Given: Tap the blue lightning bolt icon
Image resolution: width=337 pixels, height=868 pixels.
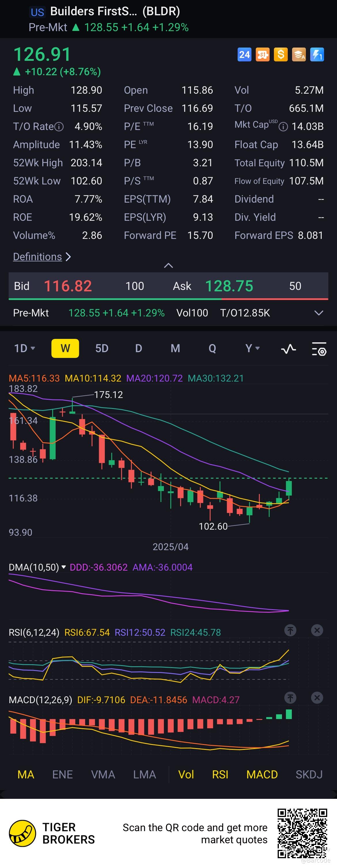Looking at the screenshot, I should [317, 54].
